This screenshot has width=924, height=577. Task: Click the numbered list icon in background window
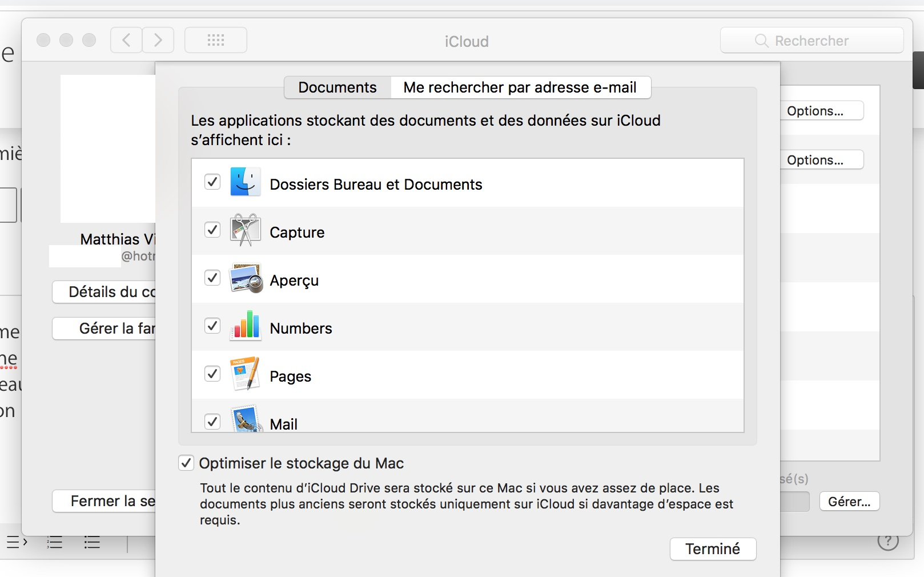click(55, 542)
